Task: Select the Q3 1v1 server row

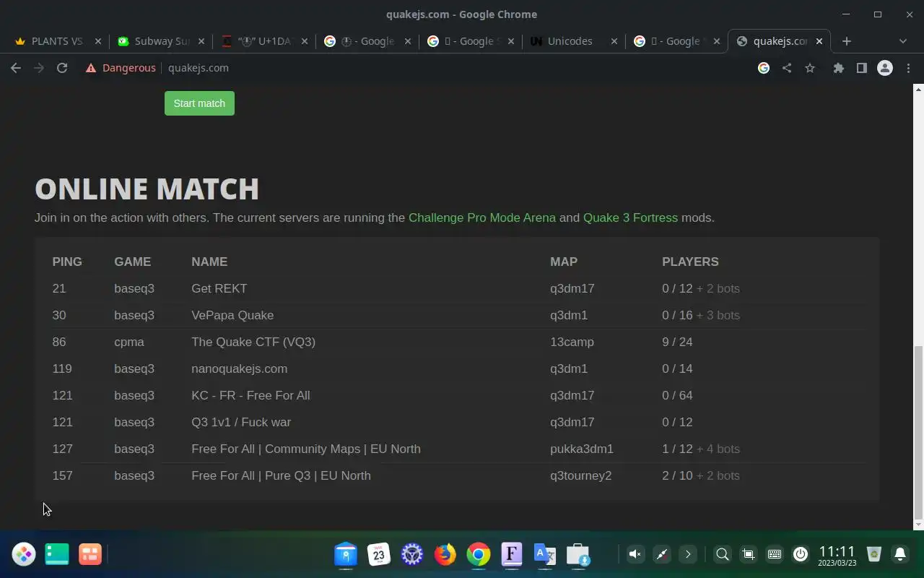Action: click(457, 422)
